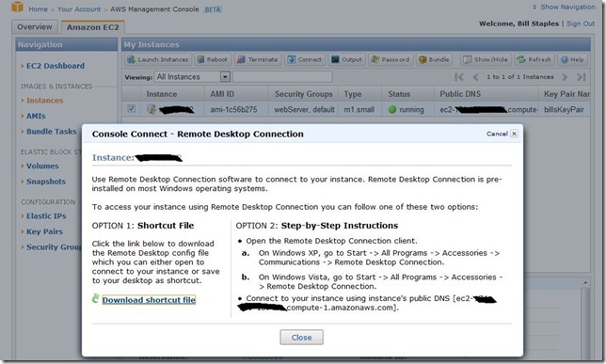Click Cancel in the dialog header
The height and width of the screenshot is (364, 606).
497,134
